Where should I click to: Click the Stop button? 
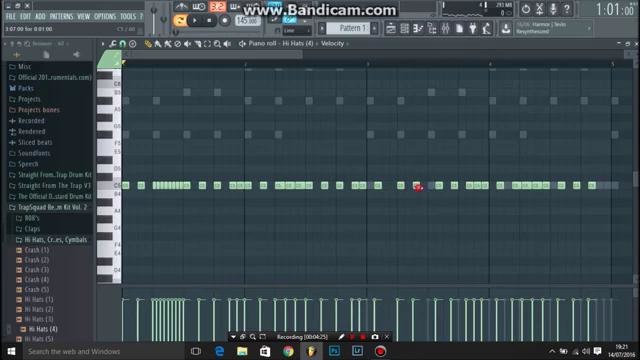[209, 20]
